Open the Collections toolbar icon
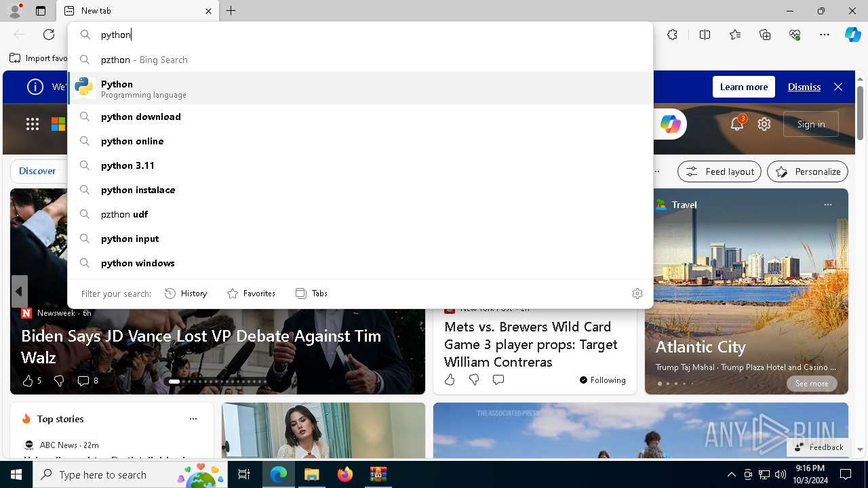Image resolution: width=868 pixels, height=488 pixels. tap(765, 35)
